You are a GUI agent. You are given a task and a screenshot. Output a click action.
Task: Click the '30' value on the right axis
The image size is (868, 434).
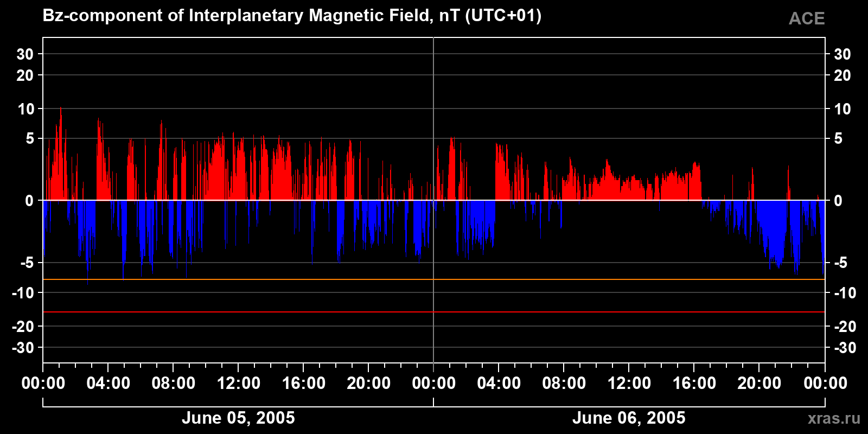(x=843, y=54)
